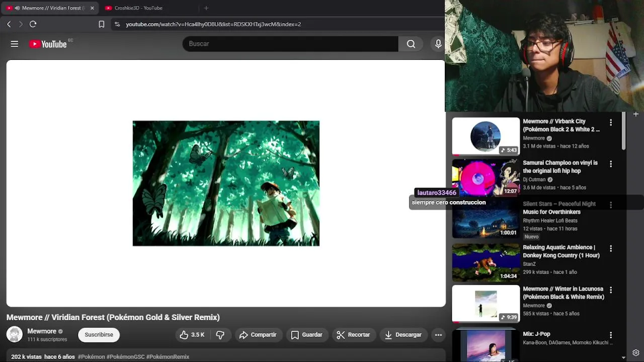Open options menu for Winter in Lacunosa
Screen dimensions: 644x362
[x=611, y=290]
